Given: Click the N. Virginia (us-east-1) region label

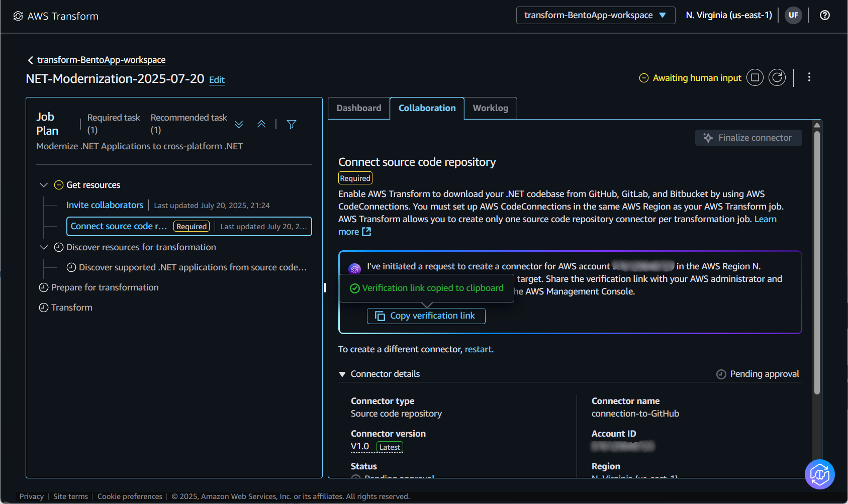Looking at the screenshot, I should (x=729, y=15).
